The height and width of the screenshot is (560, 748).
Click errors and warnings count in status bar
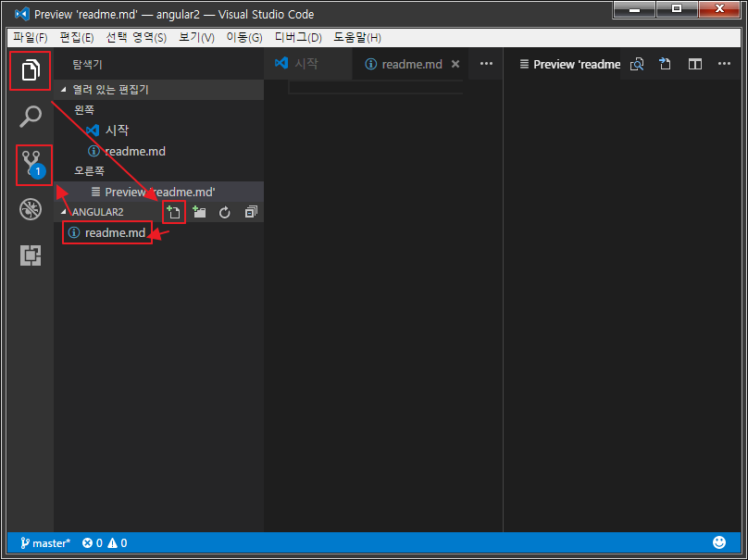105,543
